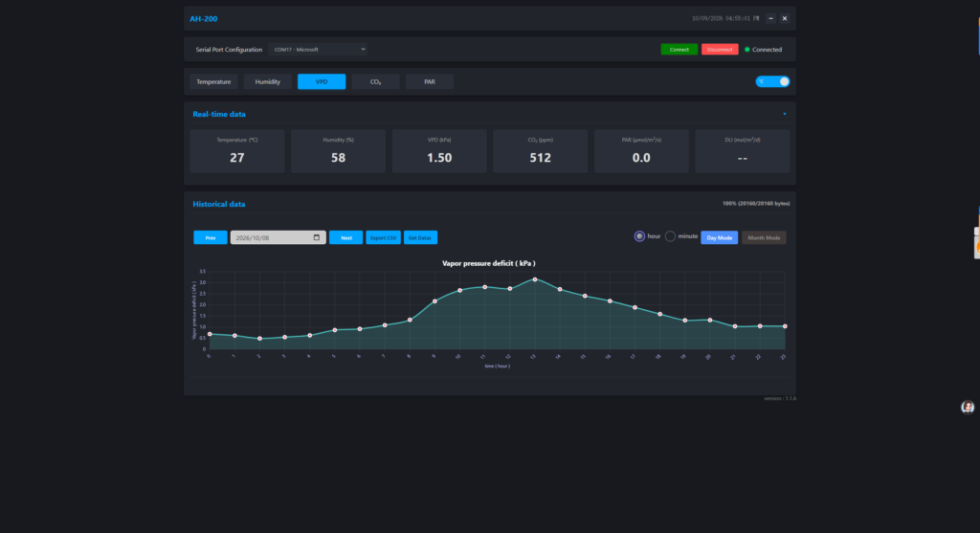Open the CO₂ tab
This screenshot has height=533, width=980.
click(x=375, y=82)
